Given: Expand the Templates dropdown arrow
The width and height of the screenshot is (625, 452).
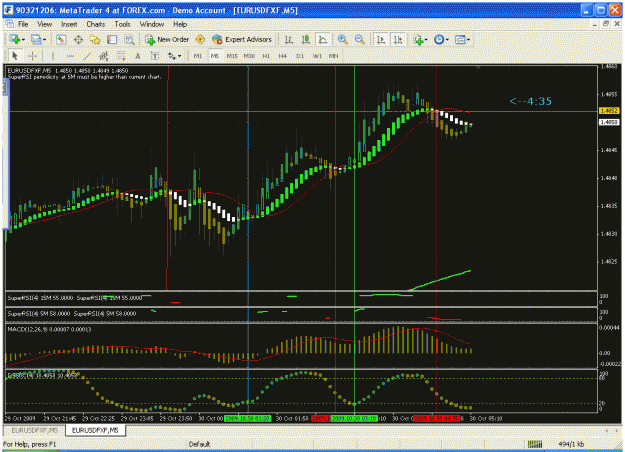Looking at the screenshot, I should [468, 39].
